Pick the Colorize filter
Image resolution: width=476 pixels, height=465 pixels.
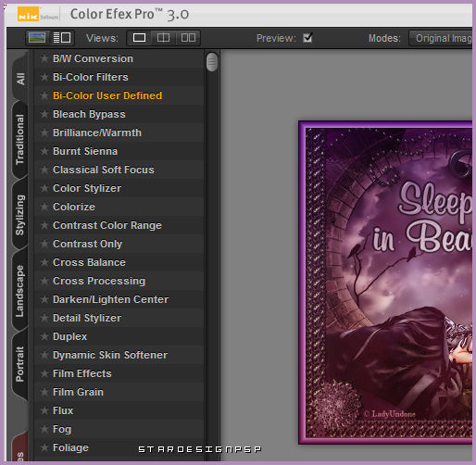pos(119,207)
